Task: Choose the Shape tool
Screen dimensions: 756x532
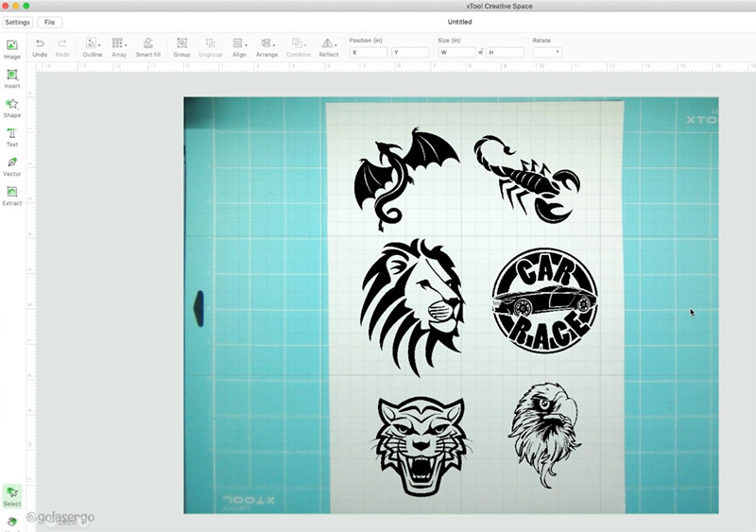Action: click(12, 105)
